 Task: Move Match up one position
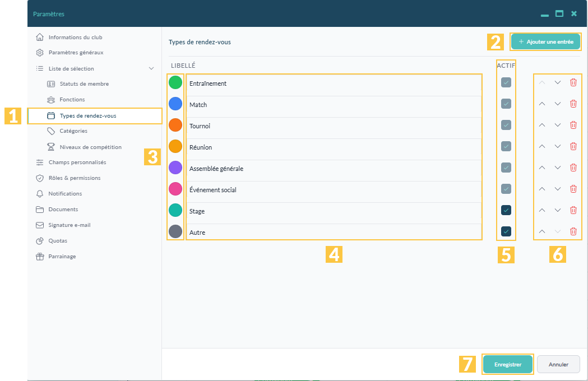(542, 104)
